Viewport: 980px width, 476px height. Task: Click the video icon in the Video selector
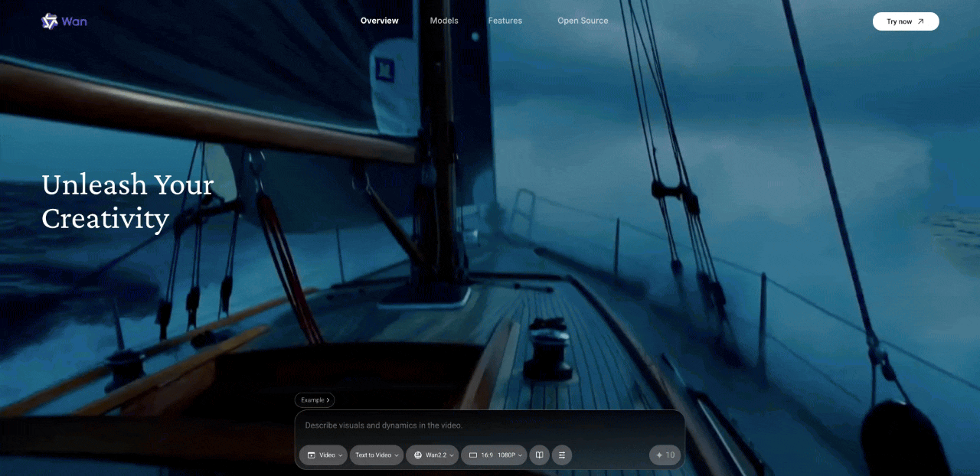tap(312, 455)
